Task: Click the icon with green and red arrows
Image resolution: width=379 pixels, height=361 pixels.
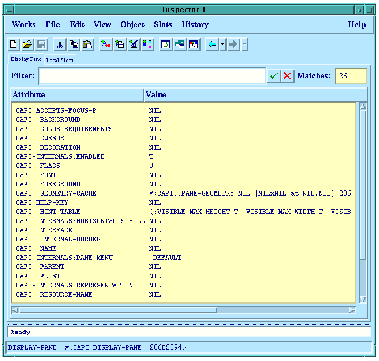Action: (x=106, y=44)
